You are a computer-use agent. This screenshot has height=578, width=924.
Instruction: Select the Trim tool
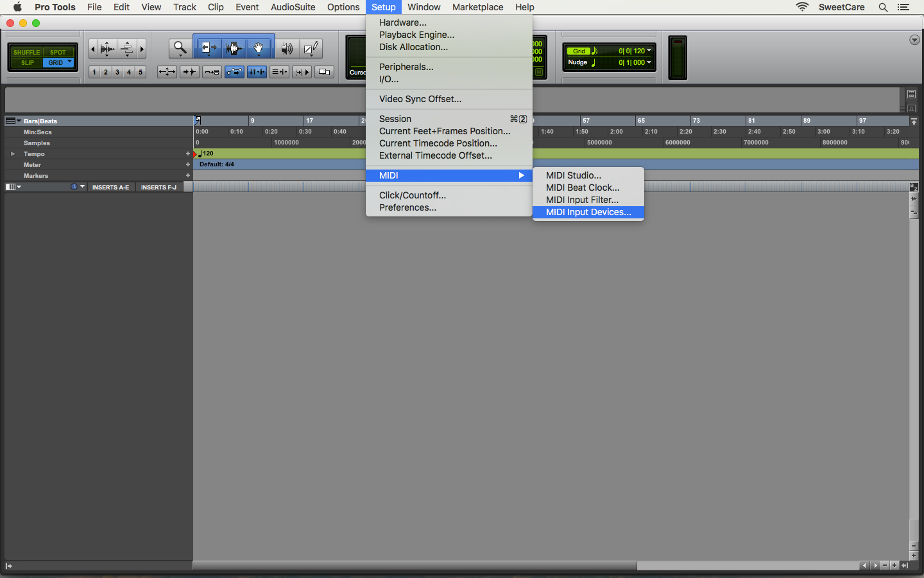point(209,48)
